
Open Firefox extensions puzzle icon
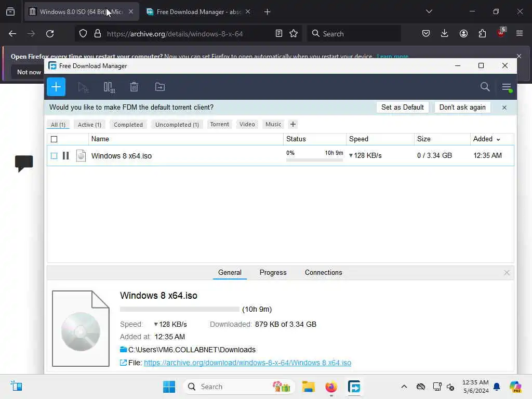[482, 33]
